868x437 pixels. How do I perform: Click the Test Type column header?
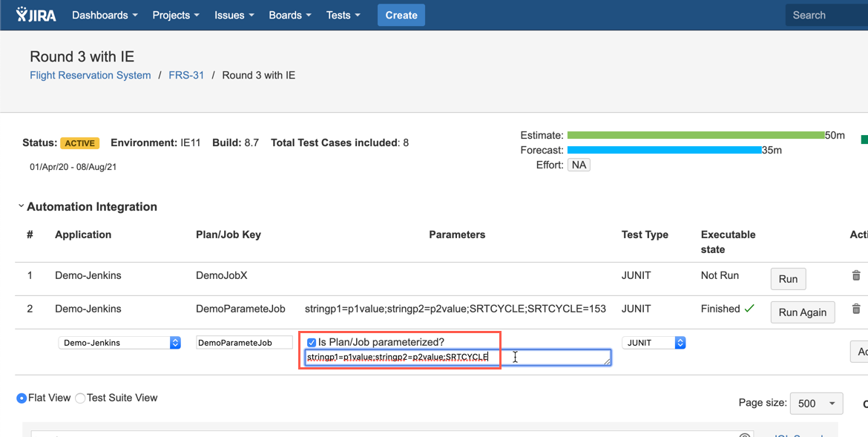tap(645, 235)
